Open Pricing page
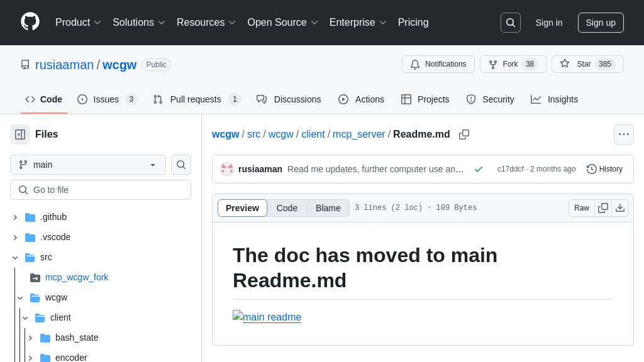 pos(413,22)
